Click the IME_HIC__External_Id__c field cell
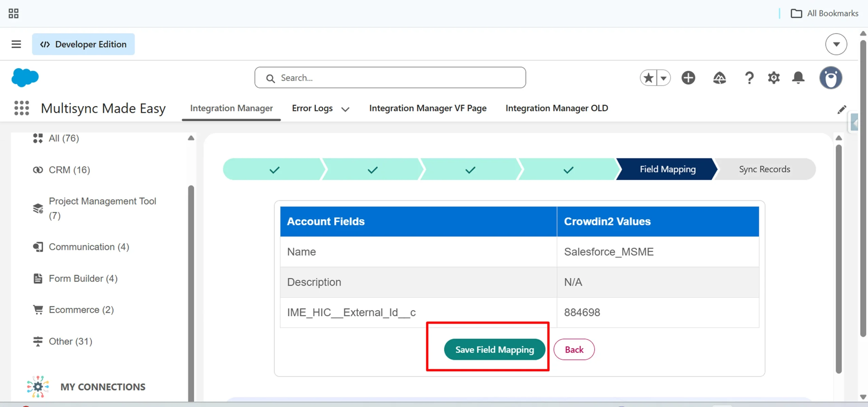 coord(418,312)
